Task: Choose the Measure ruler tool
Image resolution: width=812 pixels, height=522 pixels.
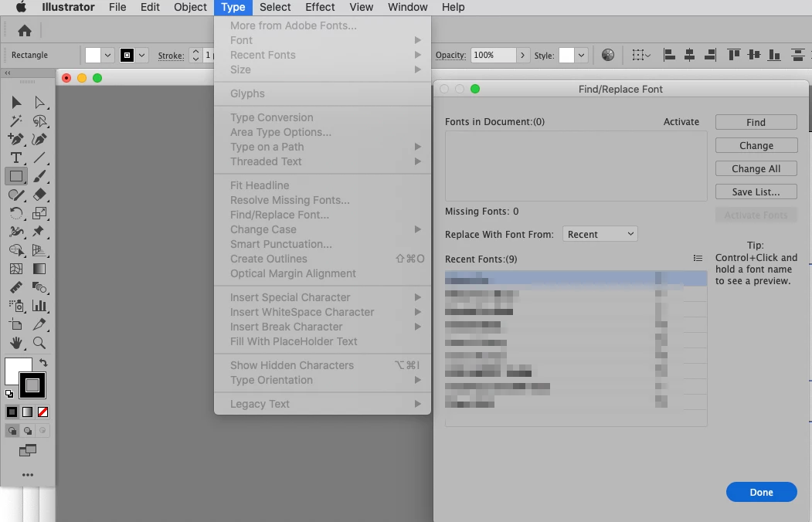Action: pos(16,287)
